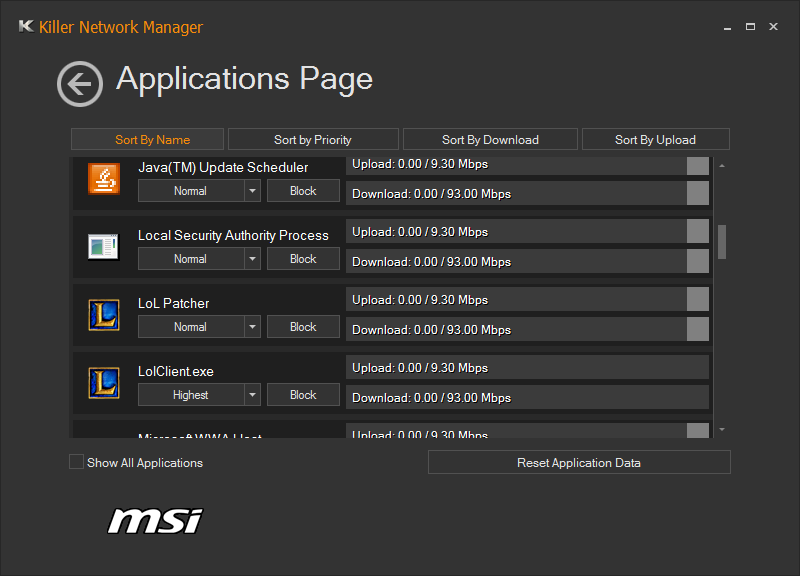Enable Show All Applications checkbox
The height and width of the screenshot is (576, 800).
point(76,462)
